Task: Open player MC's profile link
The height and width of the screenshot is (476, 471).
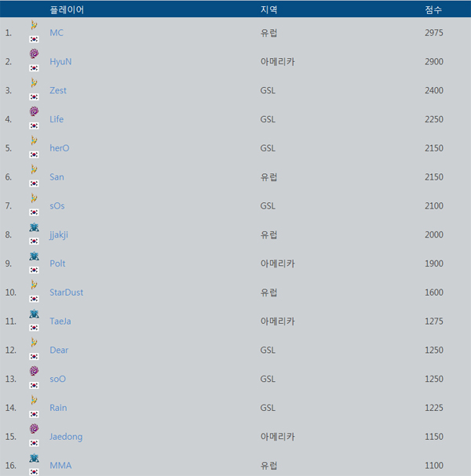Action: point(57,33)
